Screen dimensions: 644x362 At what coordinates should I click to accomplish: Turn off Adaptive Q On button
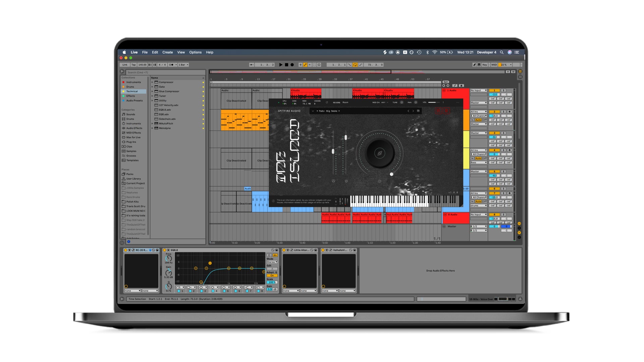272,276
